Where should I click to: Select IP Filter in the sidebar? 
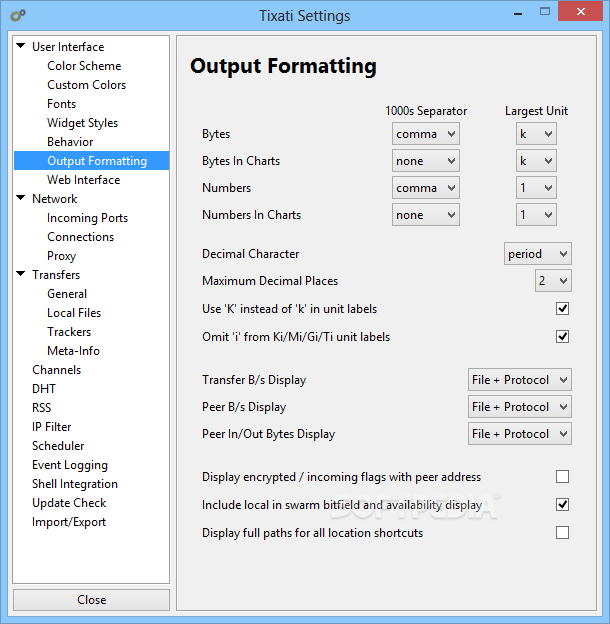pyautogui.click(x=51, y=427)
